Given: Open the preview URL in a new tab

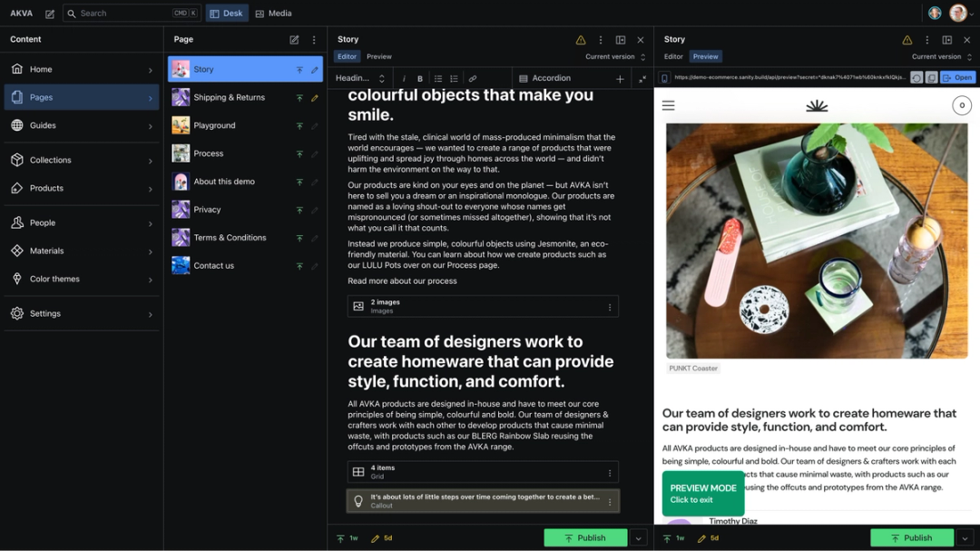Looking at the screenshot, I should [957, 78].
